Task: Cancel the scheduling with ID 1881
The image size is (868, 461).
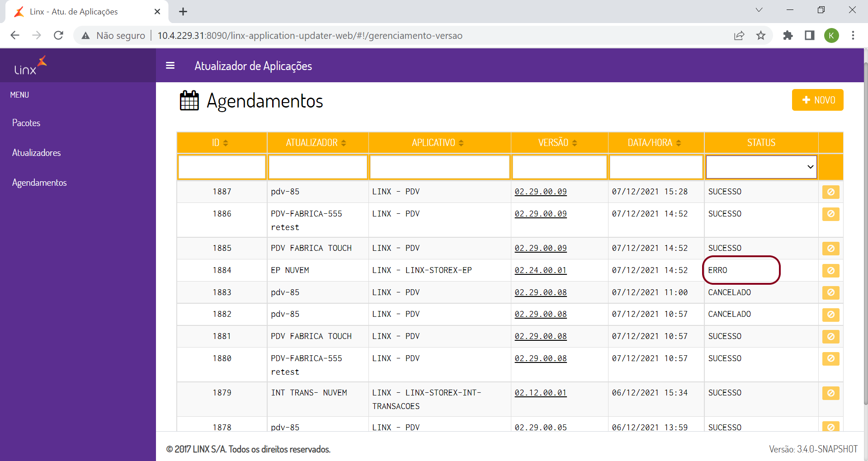Action: tap(830, 337)
